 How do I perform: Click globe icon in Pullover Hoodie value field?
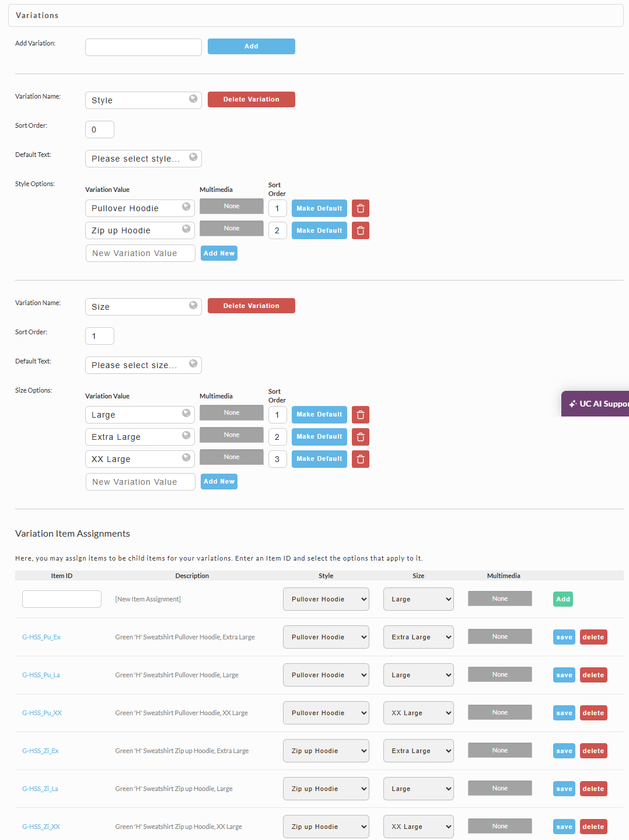pyautogui.click(x=186, y=206)
